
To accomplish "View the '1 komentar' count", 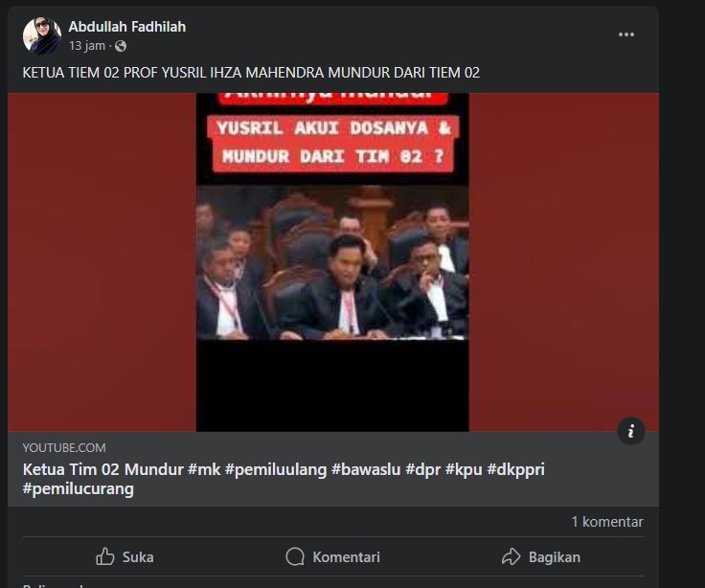I will pos(607,522).
